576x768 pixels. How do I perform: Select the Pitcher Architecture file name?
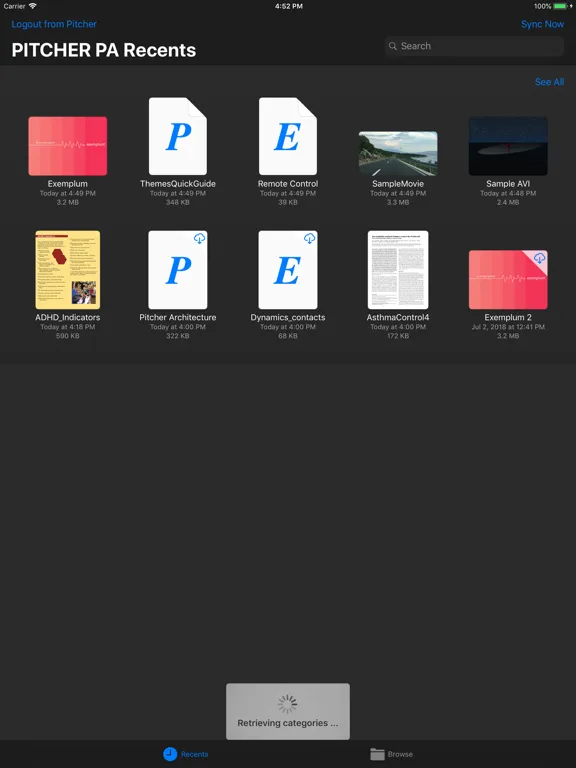178,317
